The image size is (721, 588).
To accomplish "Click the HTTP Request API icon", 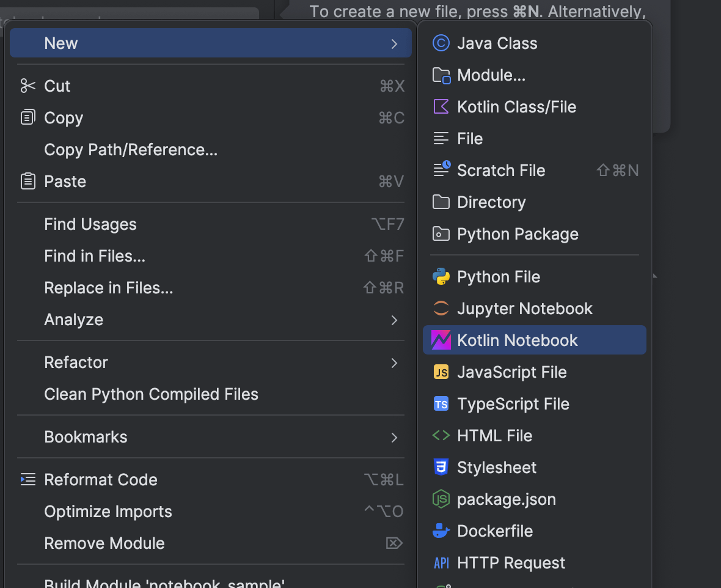I will (441, 563).
